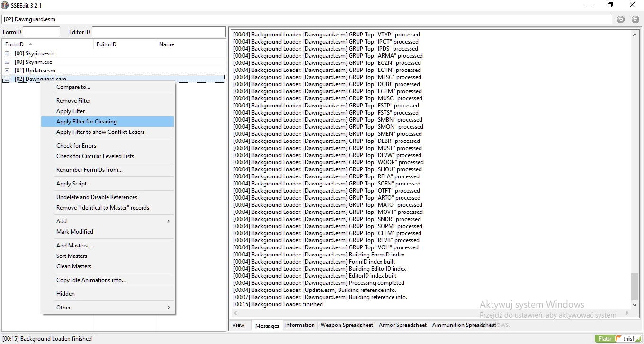
Task: Select Check for Errors
Action: [107, 146]
